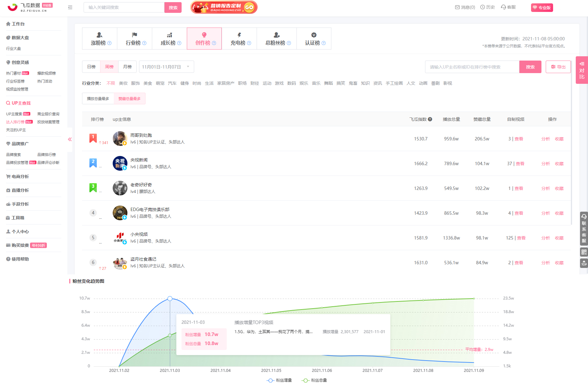Open the QR code floating icon
This screenshot has width=588, height=386.
click(x=584, y=252)
